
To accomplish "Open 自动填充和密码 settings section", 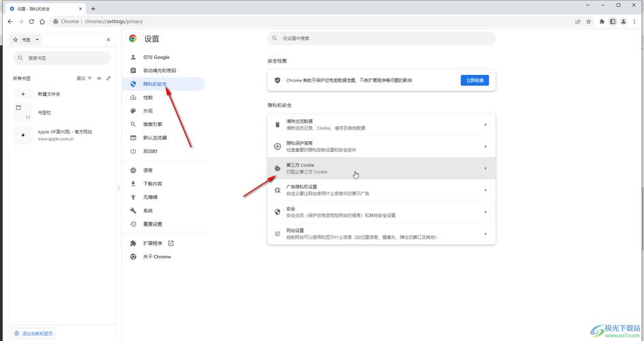I will 164,71.
